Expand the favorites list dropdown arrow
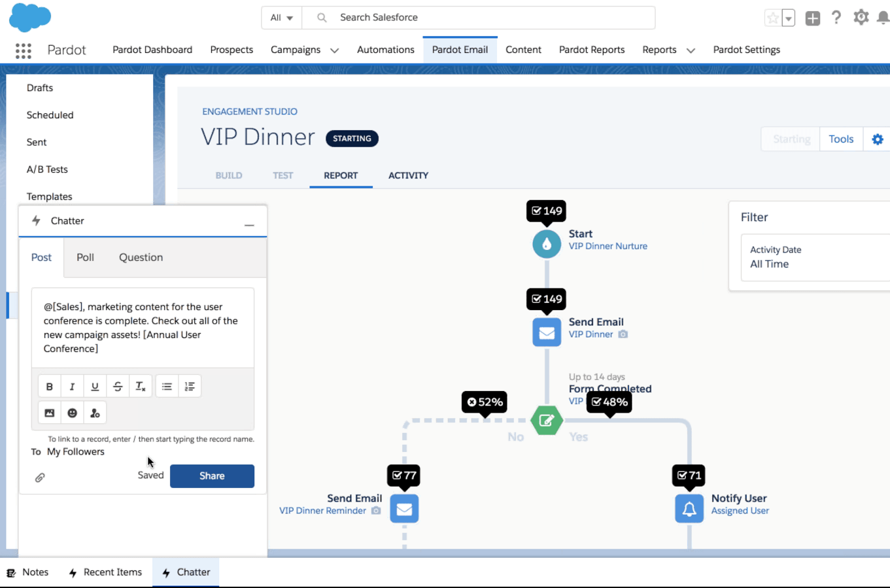The width and height of the screenshot is (890, 588). pyautogui.click(x=789, y=18)
